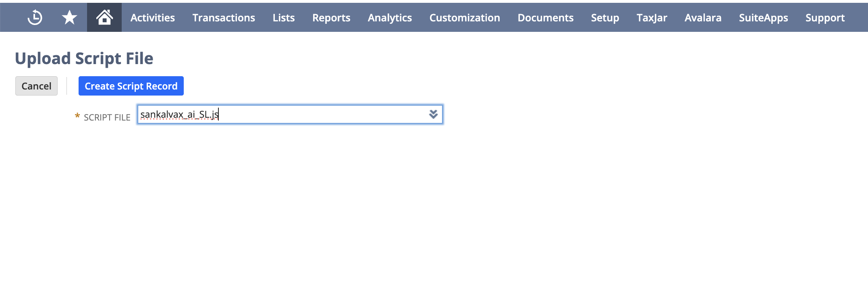Open the Avalara menu
The image size is (868, 283).
coord(703,18)
